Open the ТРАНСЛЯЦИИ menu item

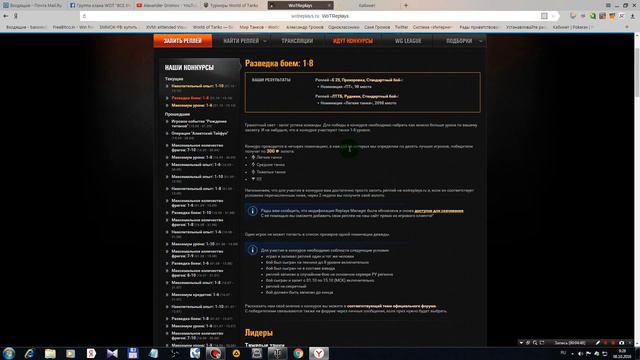point(297,41)
